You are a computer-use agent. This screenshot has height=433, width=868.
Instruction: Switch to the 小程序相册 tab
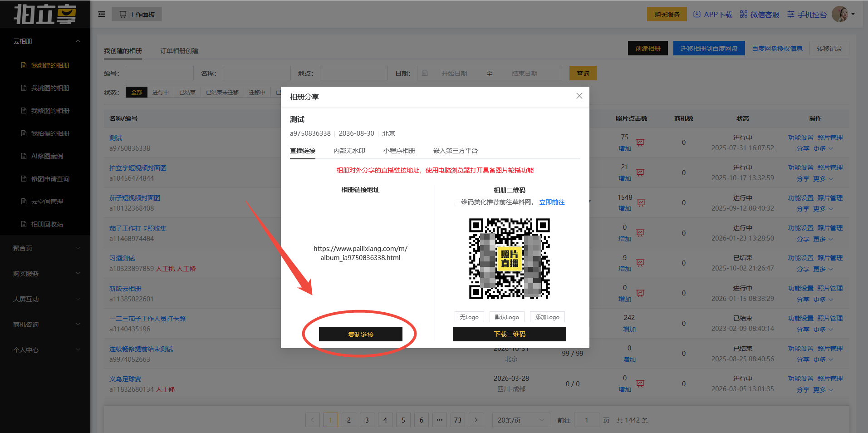(x=399, y=151)
